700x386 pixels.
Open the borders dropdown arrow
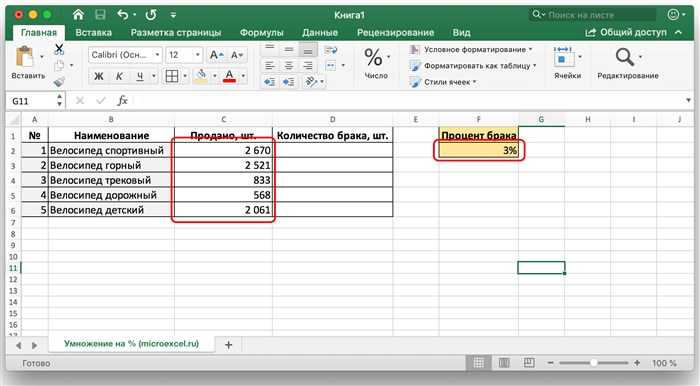click(185, 76)
